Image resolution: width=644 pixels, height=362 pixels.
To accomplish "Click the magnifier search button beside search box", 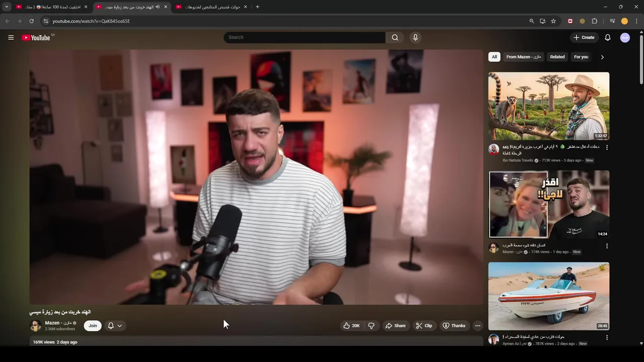I will click(395, 37).
